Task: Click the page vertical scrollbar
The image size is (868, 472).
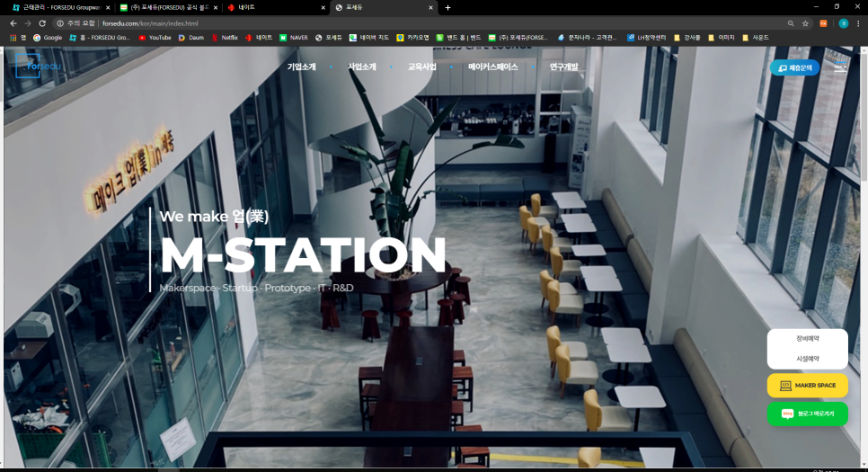Action: click(x=864, y=258)
